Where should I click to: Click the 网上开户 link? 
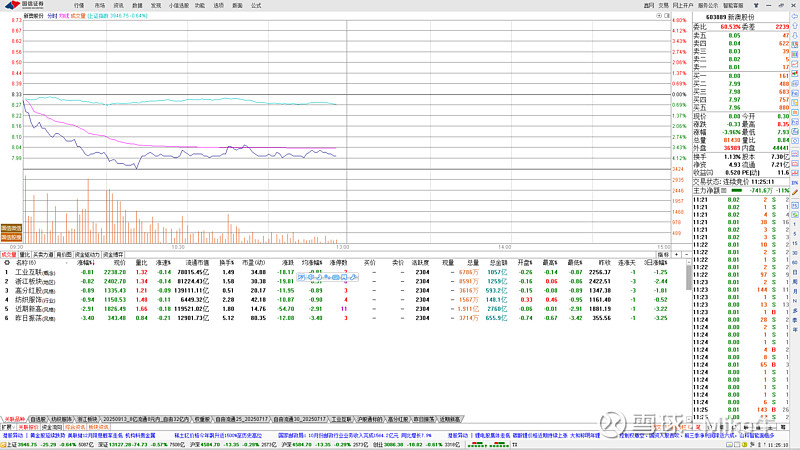(x=683, y=5)
